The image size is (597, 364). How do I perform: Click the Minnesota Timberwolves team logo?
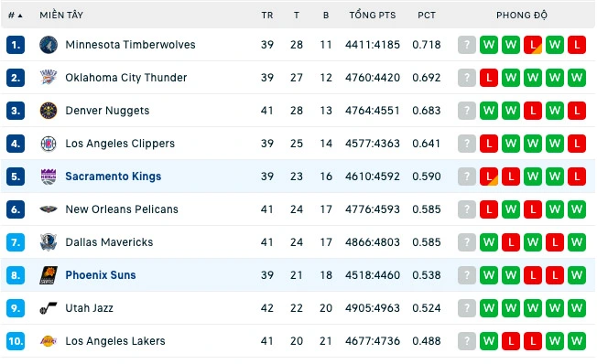(49, 45)
